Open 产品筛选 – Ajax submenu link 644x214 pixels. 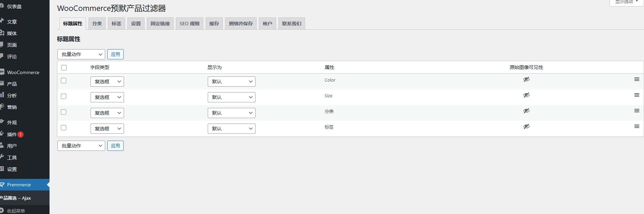(15, 198)
